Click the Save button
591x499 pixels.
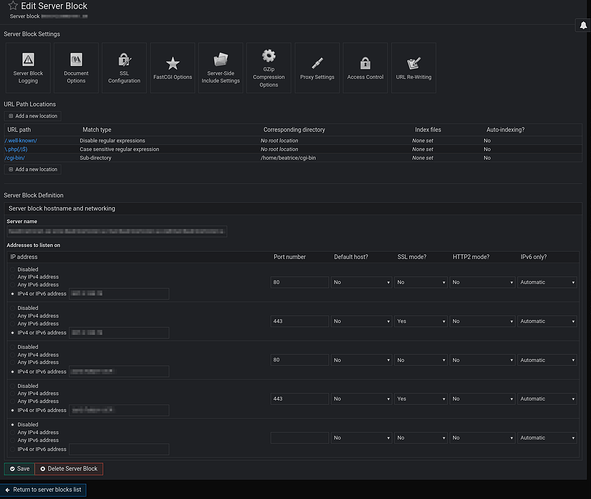point(19,469)
